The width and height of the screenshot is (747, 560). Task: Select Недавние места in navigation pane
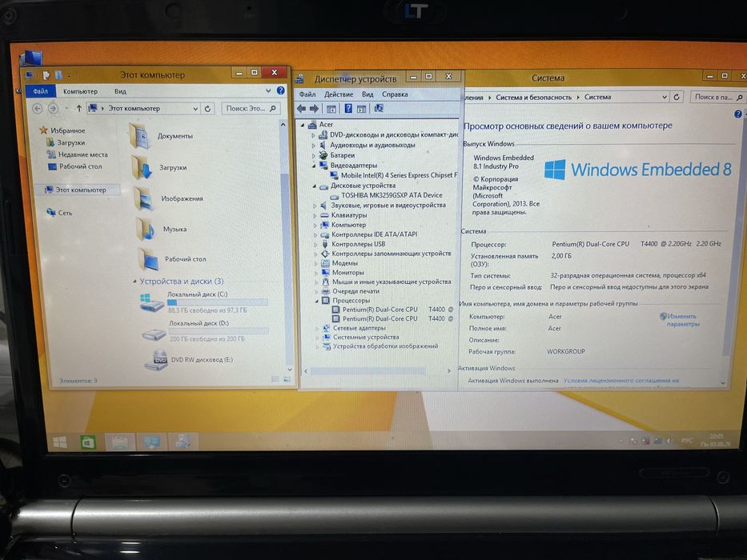click(x=83, y=154)
